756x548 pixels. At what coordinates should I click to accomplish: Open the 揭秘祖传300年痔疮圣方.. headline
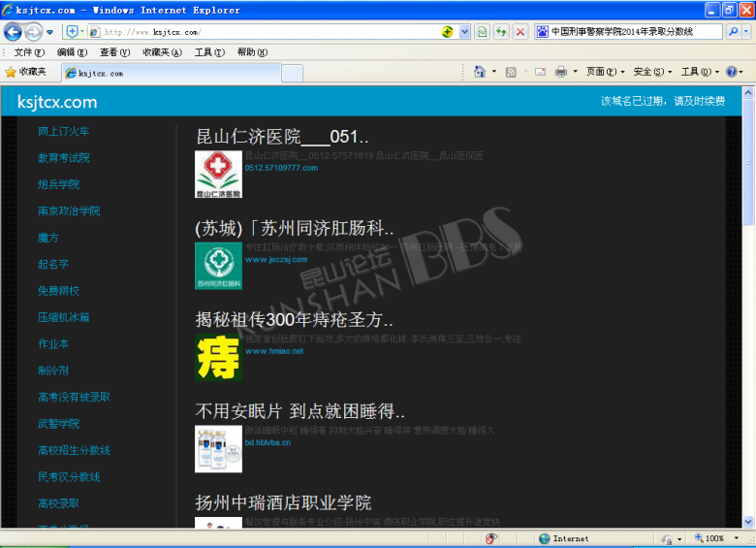coord(294,320)
